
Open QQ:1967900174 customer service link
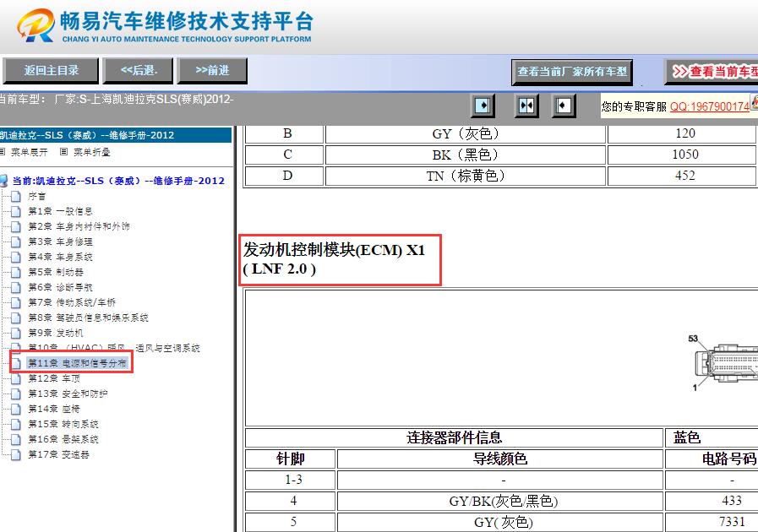(x=710, y=106)
